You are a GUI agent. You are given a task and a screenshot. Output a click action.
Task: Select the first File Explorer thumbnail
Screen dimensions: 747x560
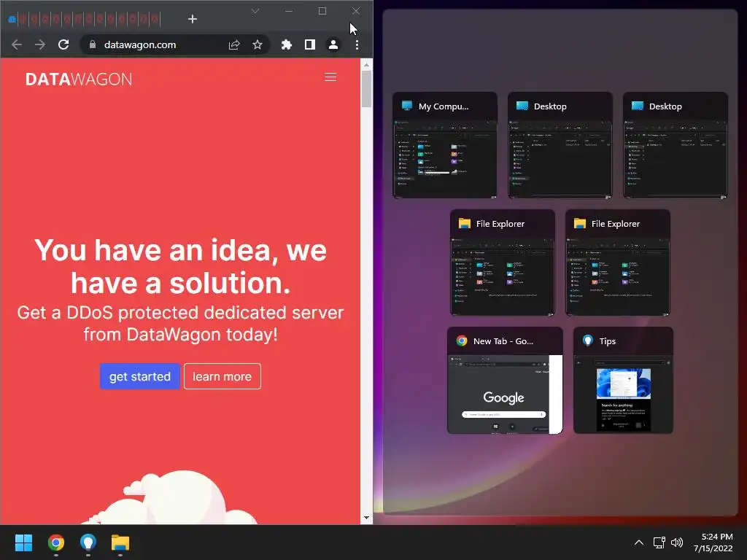[x=503, y=262]
